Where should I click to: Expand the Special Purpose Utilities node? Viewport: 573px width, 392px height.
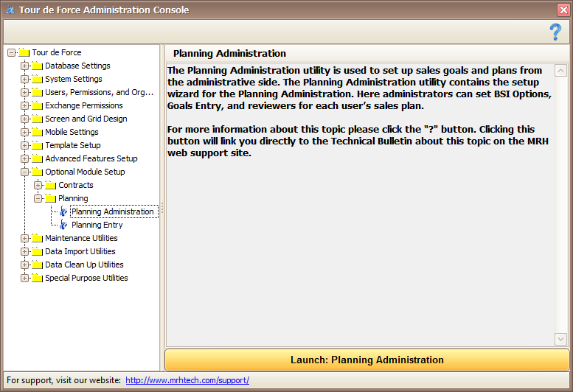click(x=24, y=278)
